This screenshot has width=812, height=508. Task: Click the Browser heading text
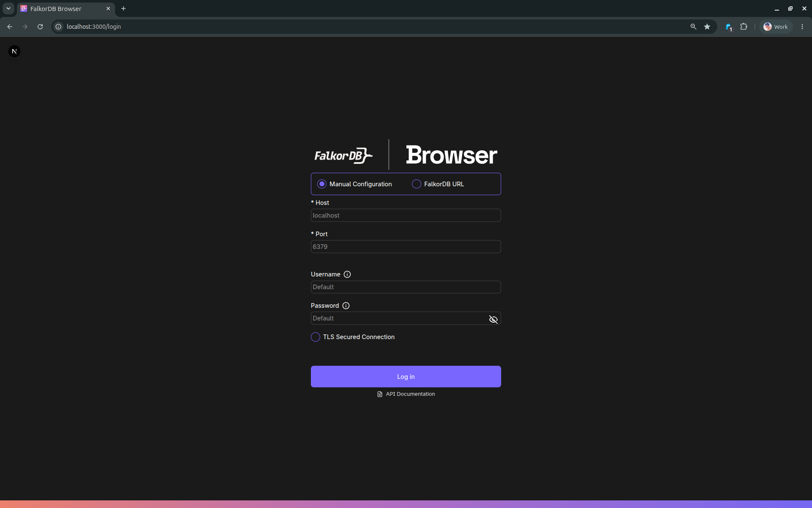pyautogui.click(x=452, y=155)
